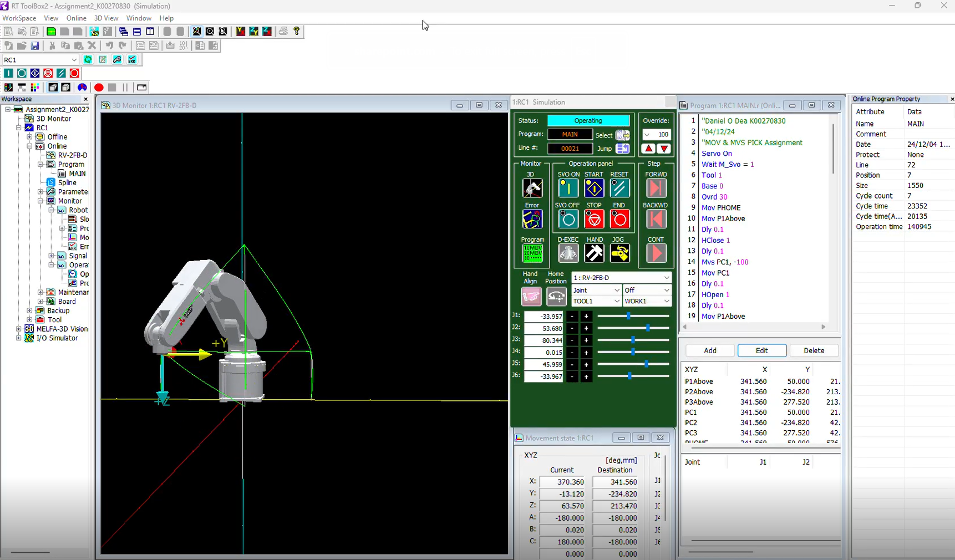Expand the Backup tree node
Image resolution: width=955 pixels, height=560 pixels.
tap(29, 311)
